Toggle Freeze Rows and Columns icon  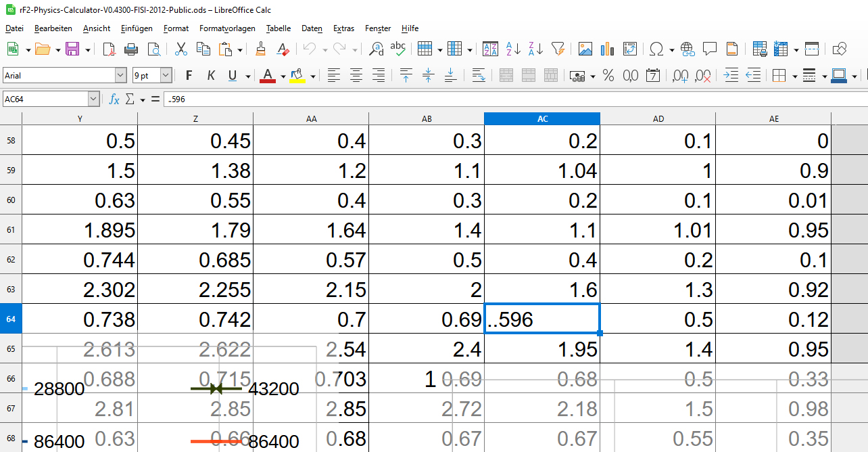(x=812, y=49)
